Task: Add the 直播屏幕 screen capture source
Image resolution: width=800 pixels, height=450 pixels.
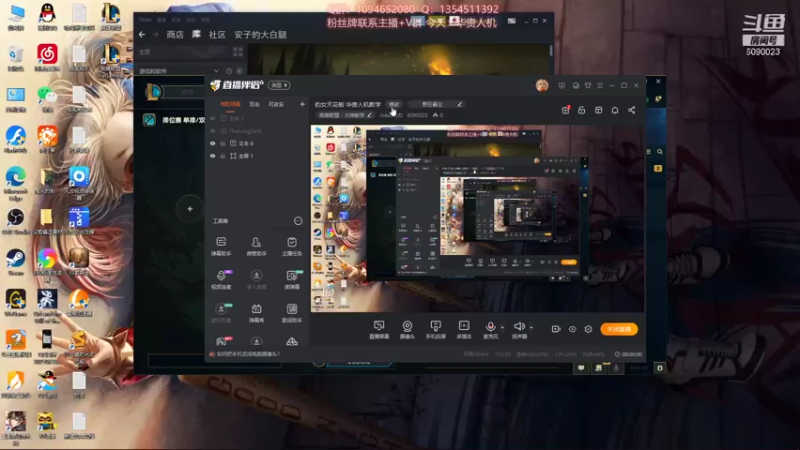Action: 379,330
